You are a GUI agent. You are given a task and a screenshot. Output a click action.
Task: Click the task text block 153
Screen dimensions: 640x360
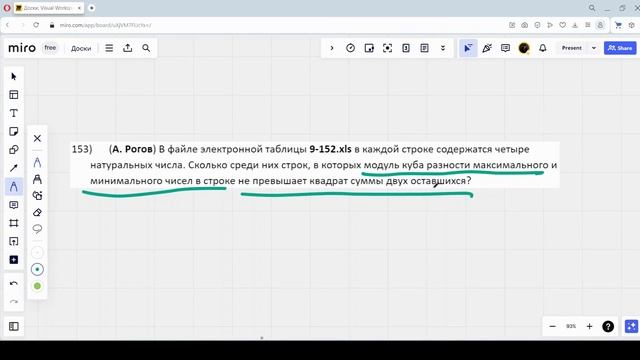[x=314, y=165]
